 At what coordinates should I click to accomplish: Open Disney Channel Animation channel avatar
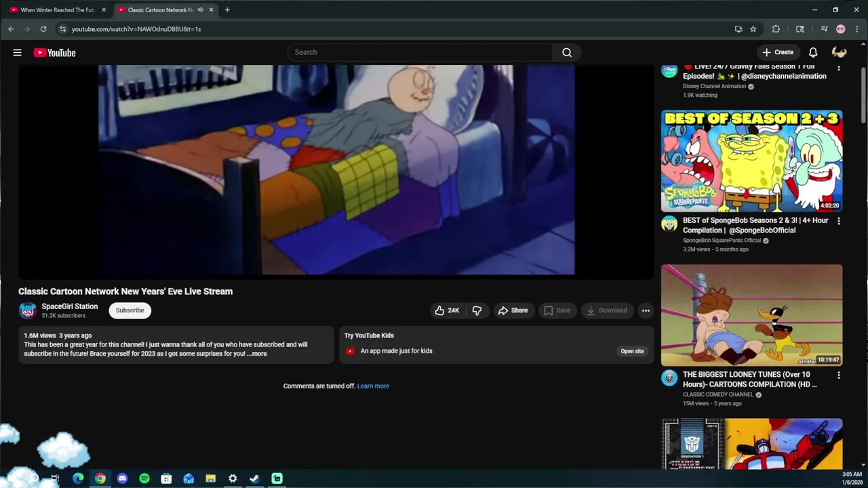tap(669, 71)
